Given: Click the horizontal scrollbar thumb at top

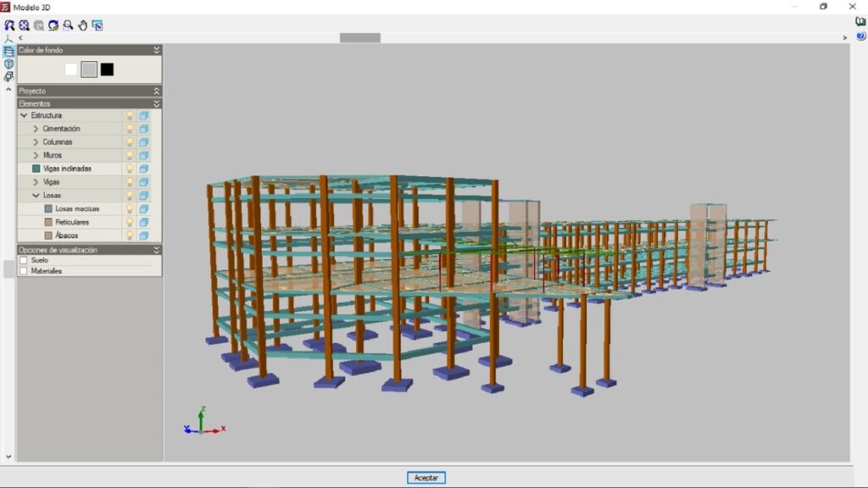Looking at the screenshot, I should [x=359, y=38].
